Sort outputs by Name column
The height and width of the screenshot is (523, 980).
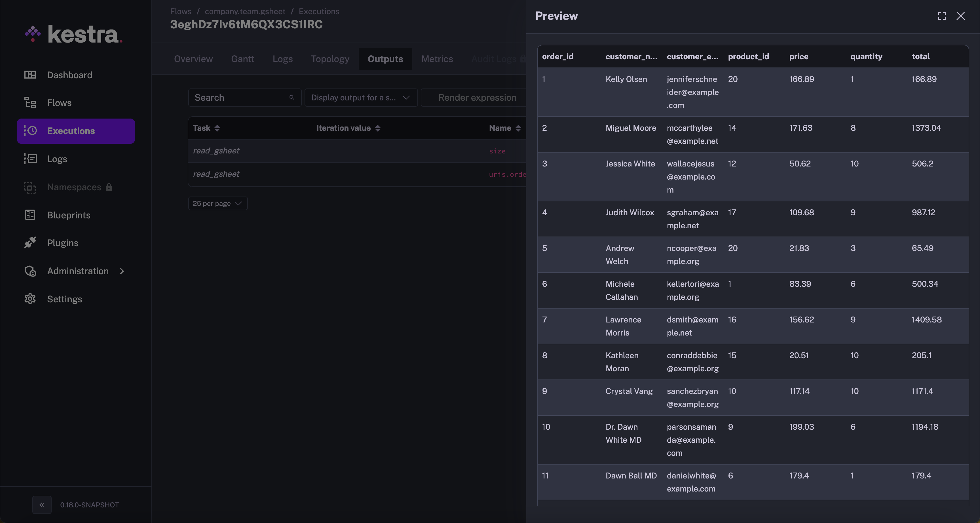(x=518, y=128)
